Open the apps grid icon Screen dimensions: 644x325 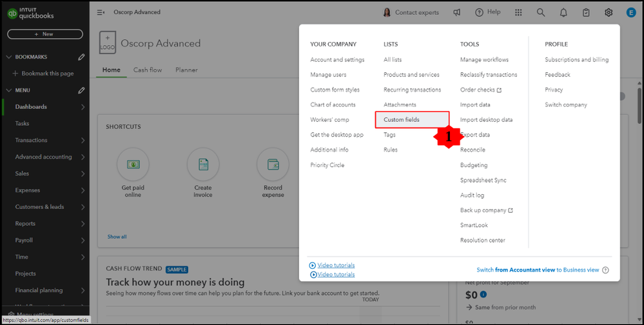click(518, 13)
